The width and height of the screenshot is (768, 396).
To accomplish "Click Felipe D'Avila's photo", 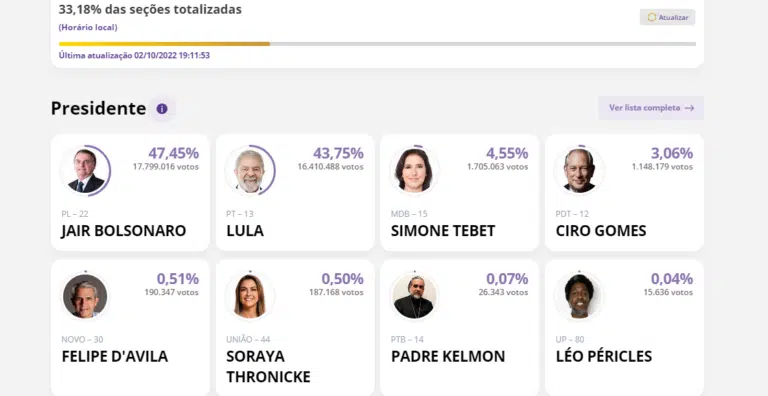I will pos(85,296).
